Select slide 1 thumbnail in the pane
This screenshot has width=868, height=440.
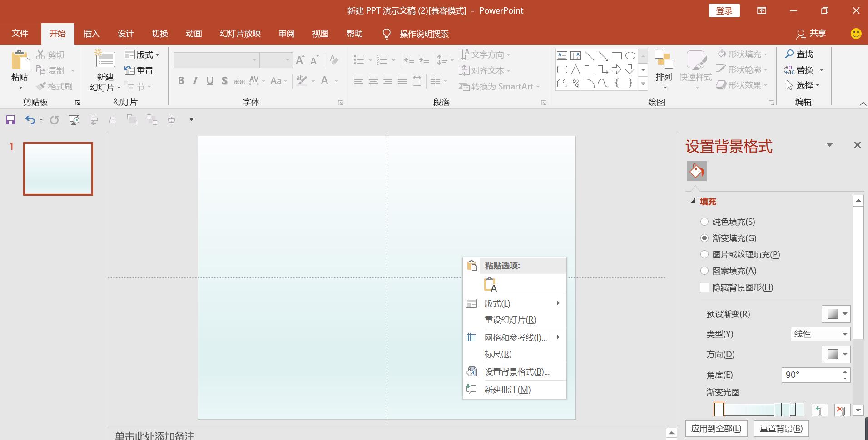58,168
